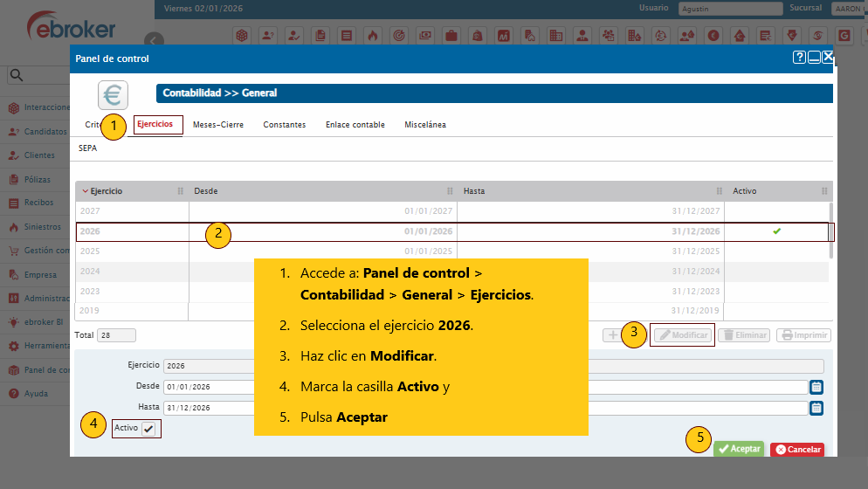Toggle the Activo checkbox

coord(148,429)
